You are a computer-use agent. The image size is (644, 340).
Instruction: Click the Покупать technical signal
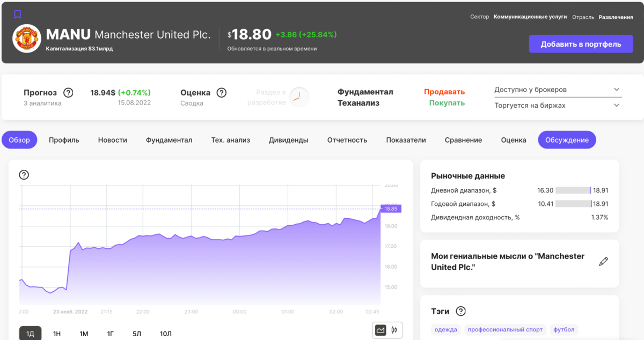tap(447, 103)
